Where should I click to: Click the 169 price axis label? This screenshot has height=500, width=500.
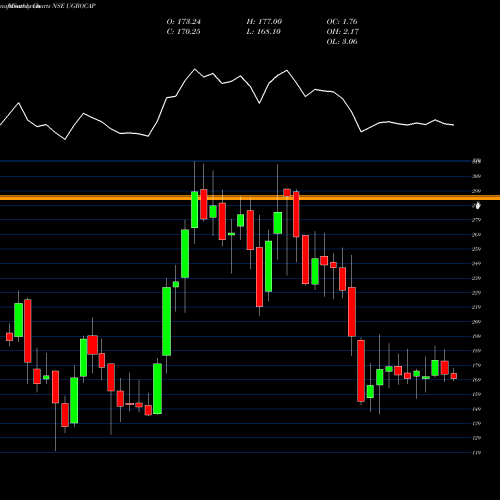pyautogui.click(x=477, y=380)
